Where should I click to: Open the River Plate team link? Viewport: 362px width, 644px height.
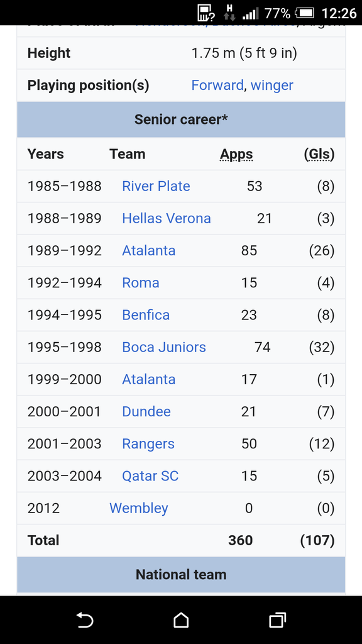click(x=156, y=186)
